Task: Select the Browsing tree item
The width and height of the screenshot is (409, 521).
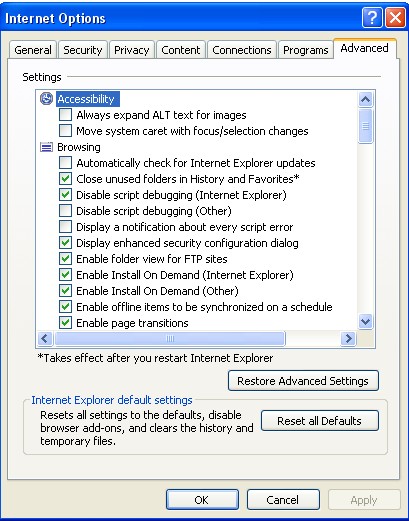Action: [79, 147]
